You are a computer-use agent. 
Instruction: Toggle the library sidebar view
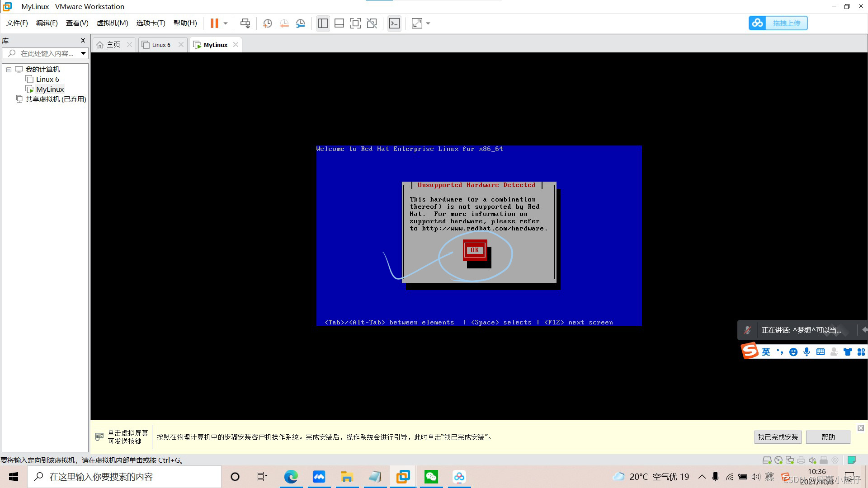coord(323,23)
